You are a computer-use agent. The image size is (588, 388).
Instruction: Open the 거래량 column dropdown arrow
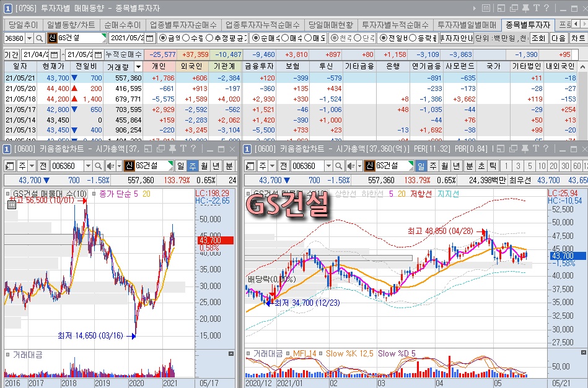138,67
